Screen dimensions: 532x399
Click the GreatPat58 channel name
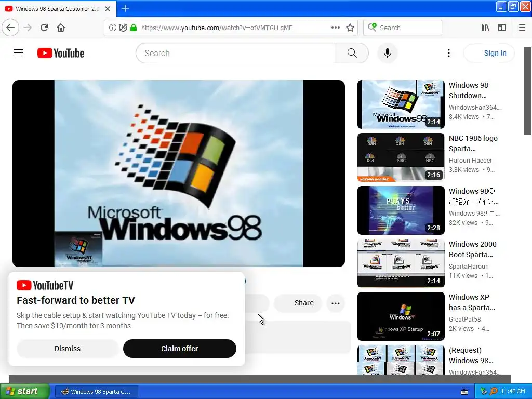464,320
